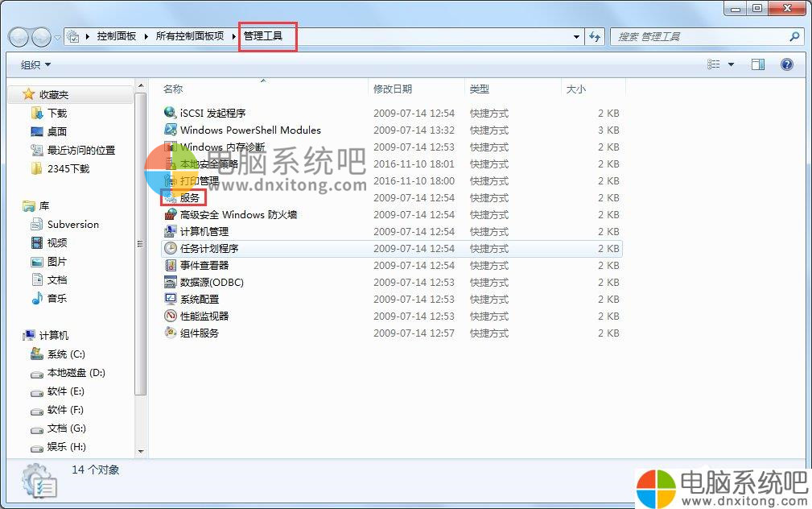Click the navigation pane scroll down arrow

pyautogui.click(x=141, y=452)
